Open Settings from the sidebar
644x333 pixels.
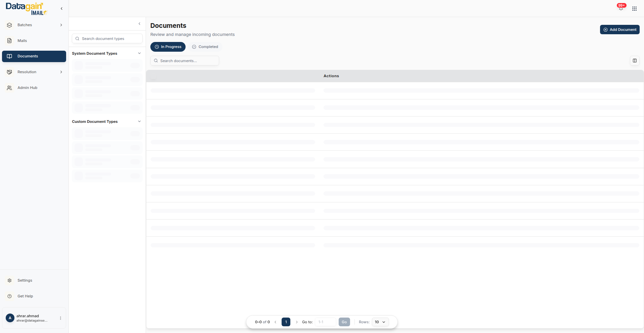pos(25,280)
